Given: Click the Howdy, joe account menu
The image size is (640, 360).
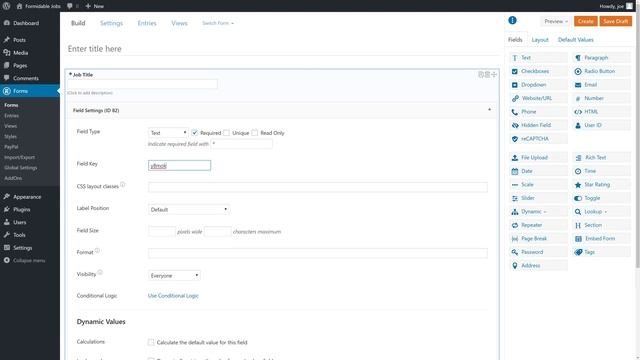Looking at the screenshot, I should [616, 6].
